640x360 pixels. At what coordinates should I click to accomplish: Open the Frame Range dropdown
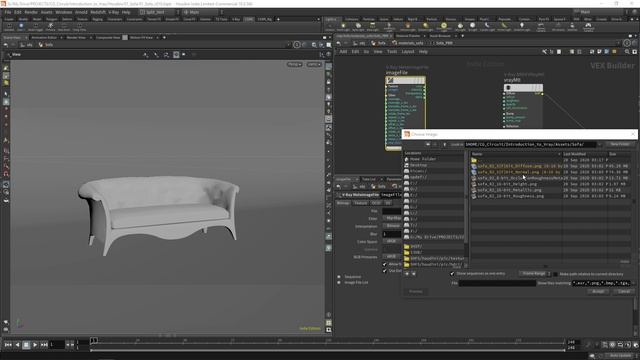point(535,273)
